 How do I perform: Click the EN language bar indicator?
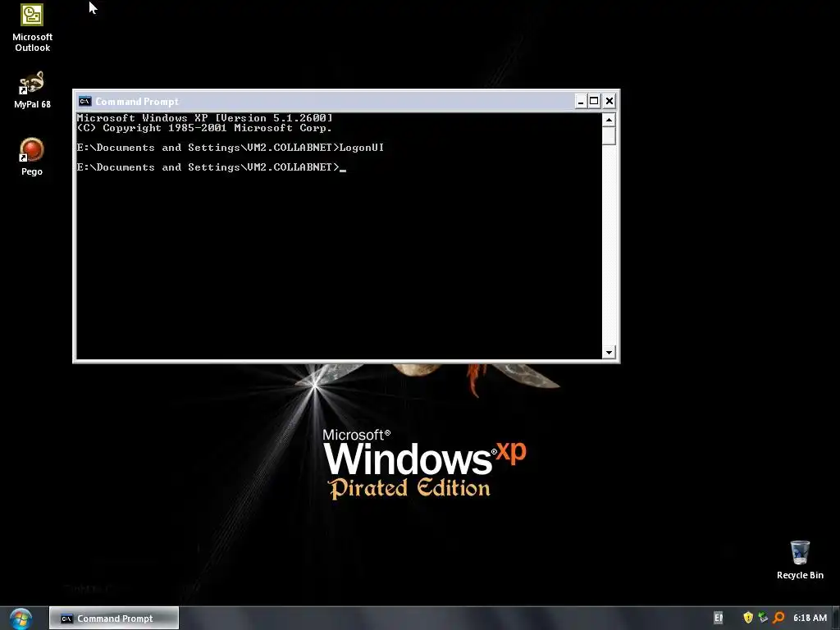[719, 619]
